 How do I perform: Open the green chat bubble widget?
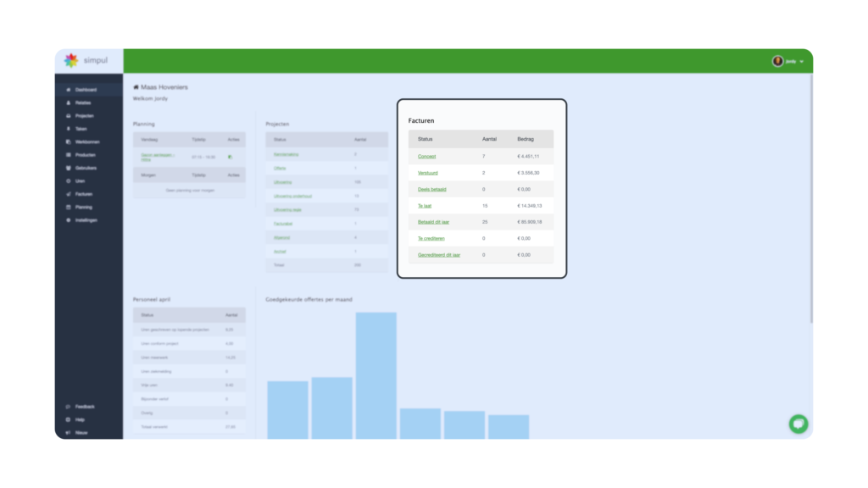798,424
